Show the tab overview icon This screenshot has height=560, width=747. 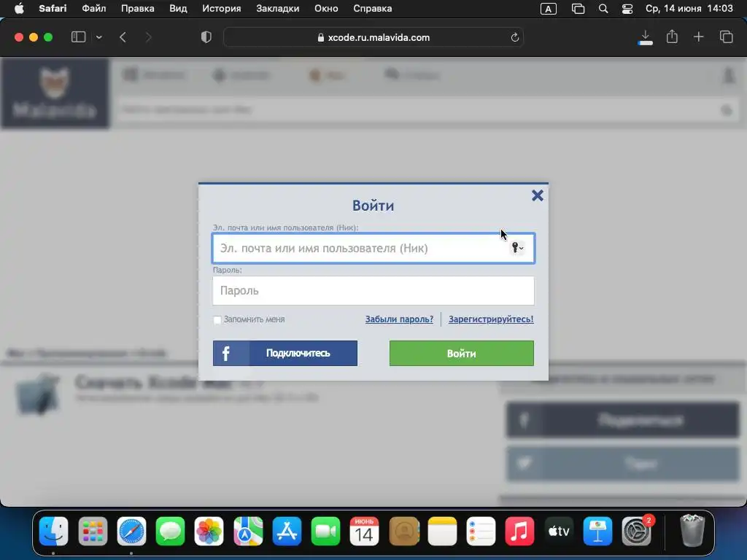coord(726,37)
